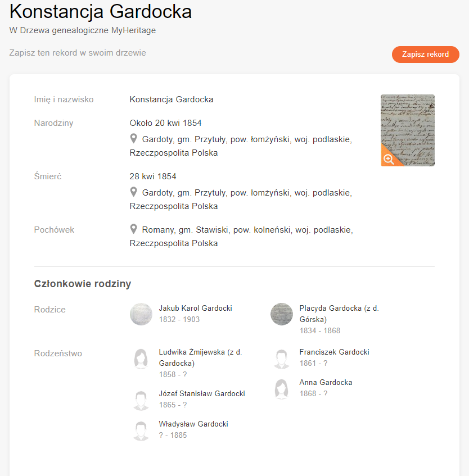Click Anna Gardocka's female avatar icon

[x=282, y=389]
